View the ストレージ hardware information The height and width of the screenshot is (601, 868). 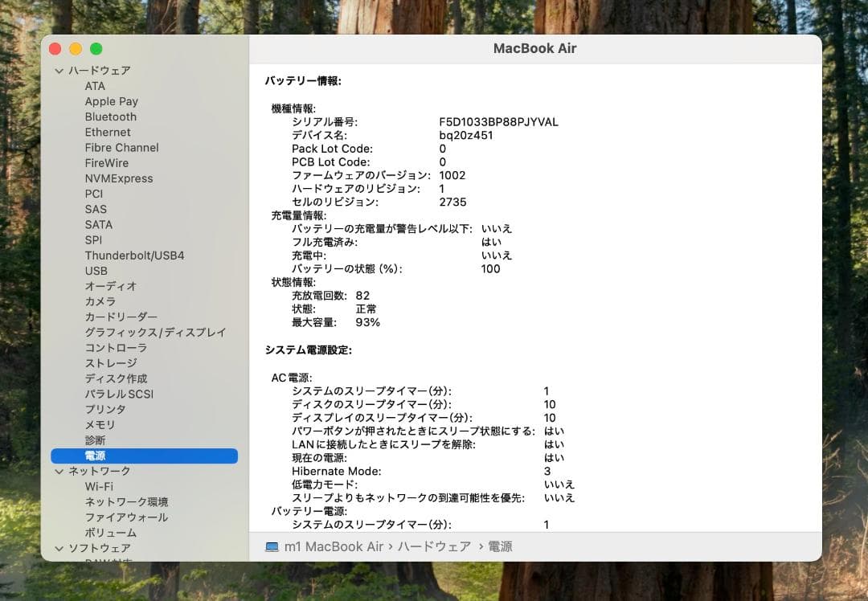pyautogui.click(x=110, y=363)
